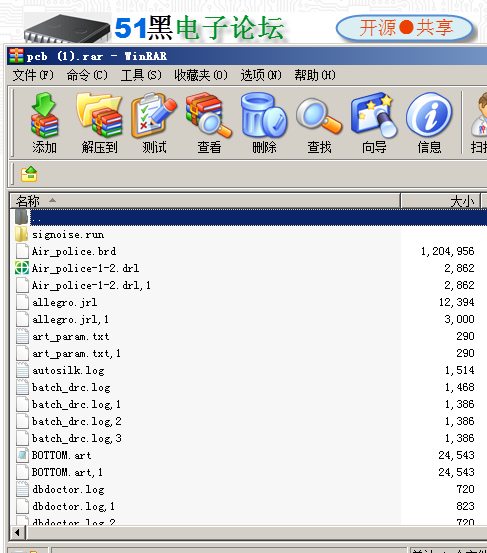This screenshot has height=553, width=487.
Task: Select file name batch_drc.log,3
Action: coord(77,438)
